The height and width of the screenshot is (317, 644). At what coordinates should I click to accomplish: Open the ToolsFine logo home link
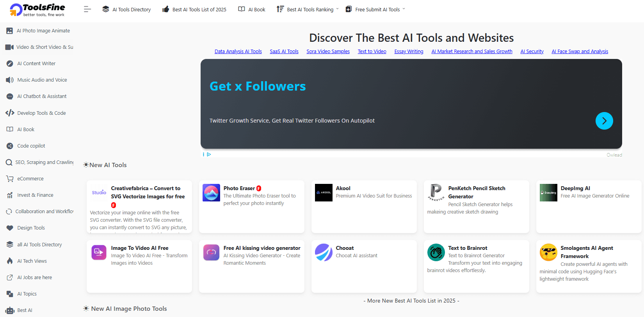coord(37,10)
